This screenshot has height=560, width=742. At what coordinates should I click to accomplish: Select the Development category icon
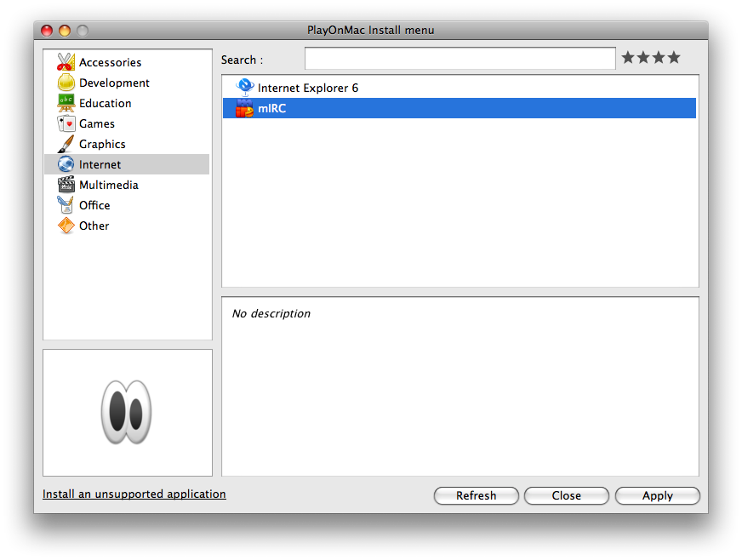coord(66,83)
